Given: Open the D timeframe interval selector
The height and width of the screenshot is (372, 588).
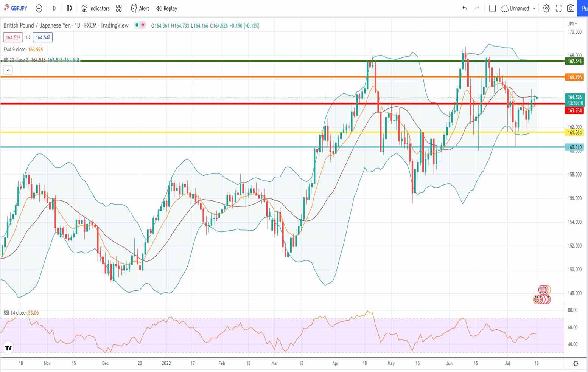Looking at the screenshot, I should tap(54, 8).
